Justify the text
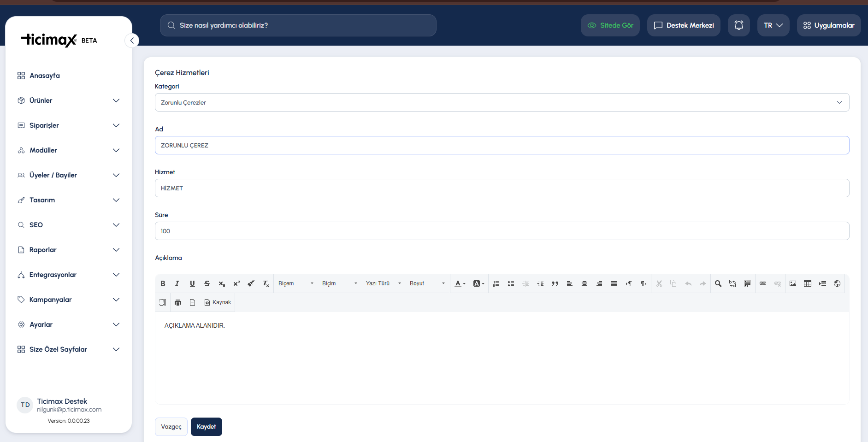Image resolution: width=868 pixels, height=442 pixels. point(614,283)
